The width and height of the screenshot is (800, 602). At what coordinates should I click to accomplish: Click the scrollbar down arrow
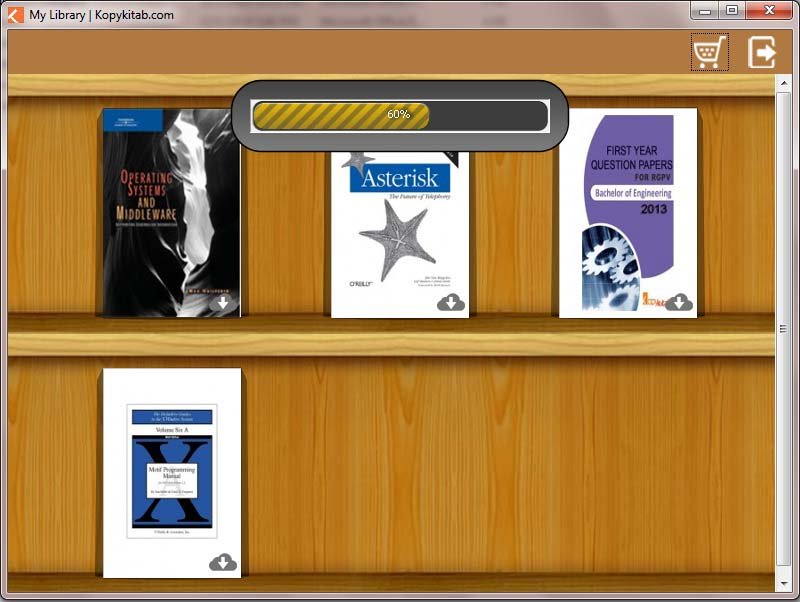coord(784,584)
